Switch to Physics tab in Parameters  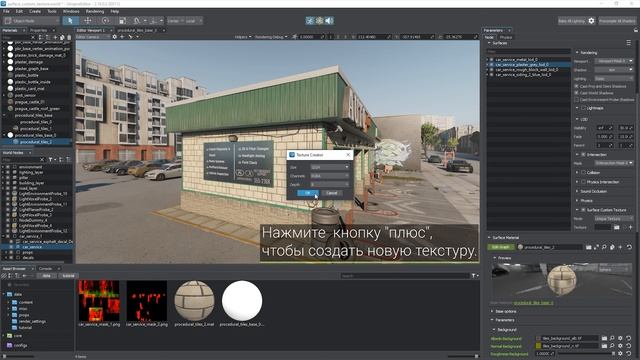[506, 37]
